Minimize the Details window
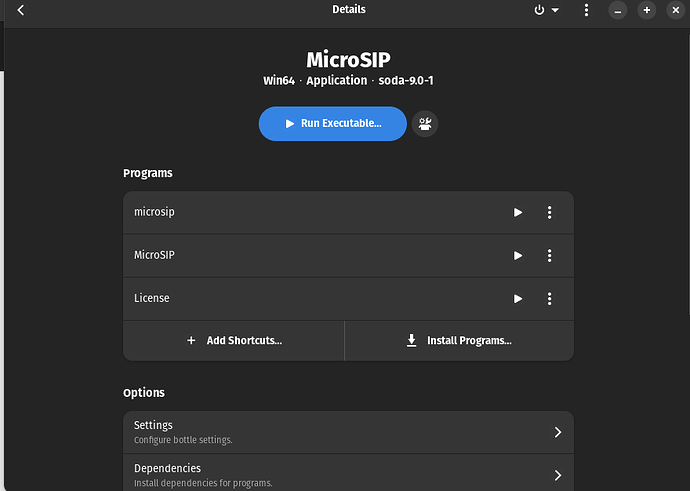 coord(617,10)
